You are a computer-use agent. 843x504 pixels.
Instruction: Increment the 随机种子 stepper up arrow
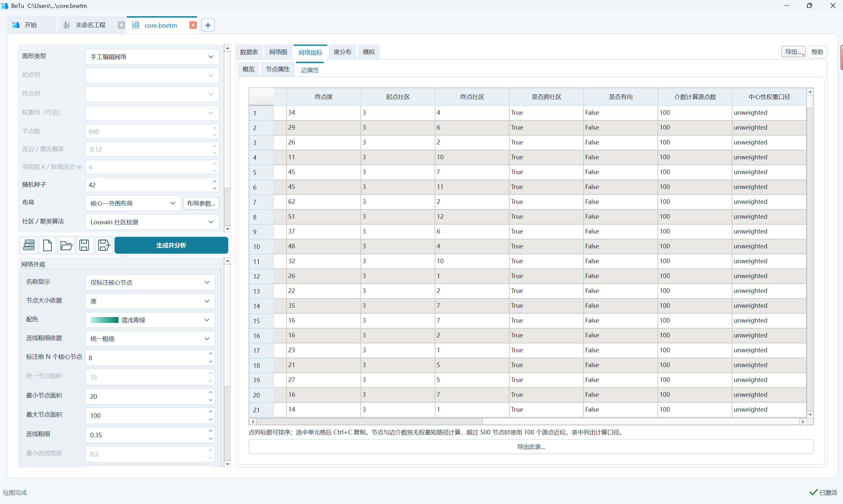point(215,181)
